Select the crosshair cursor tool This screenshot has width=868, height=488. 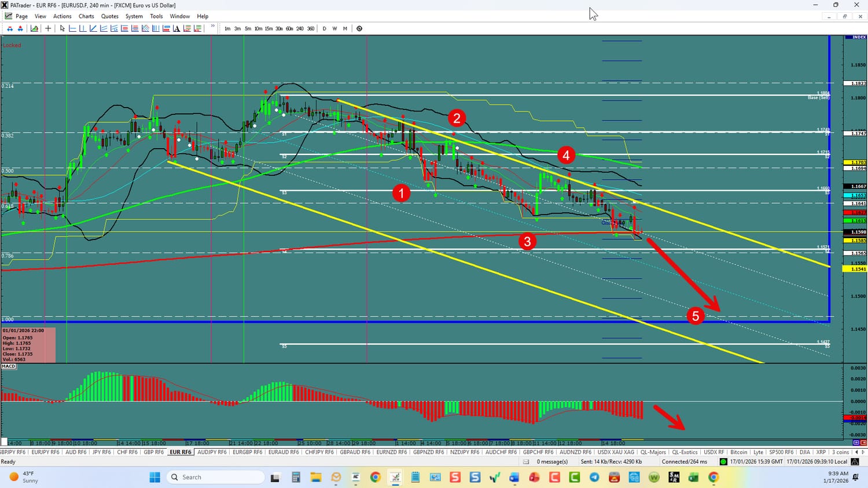point(48,28)
